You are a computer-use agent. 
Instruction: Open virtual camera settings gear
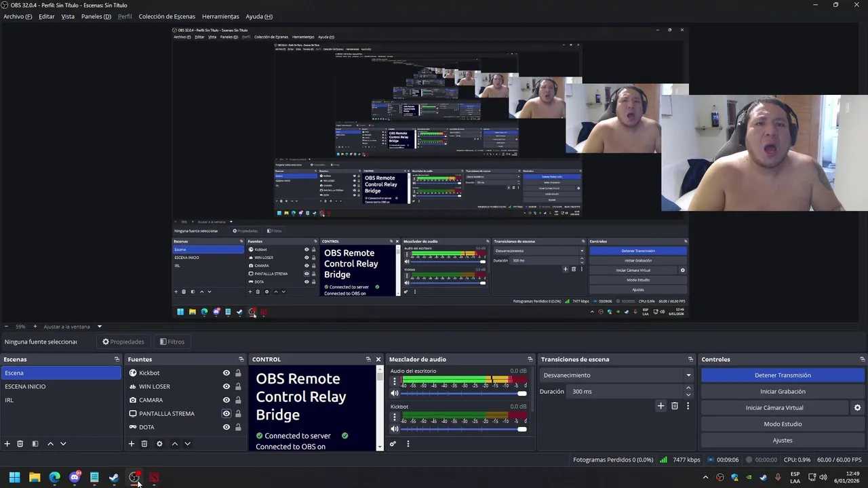point(857,408)
